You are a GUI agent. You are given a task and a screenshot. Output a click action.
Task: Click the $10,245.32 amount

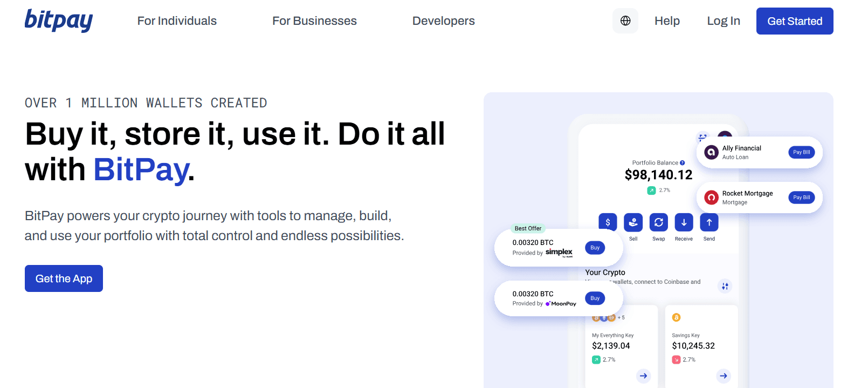[x=693, y=346]
